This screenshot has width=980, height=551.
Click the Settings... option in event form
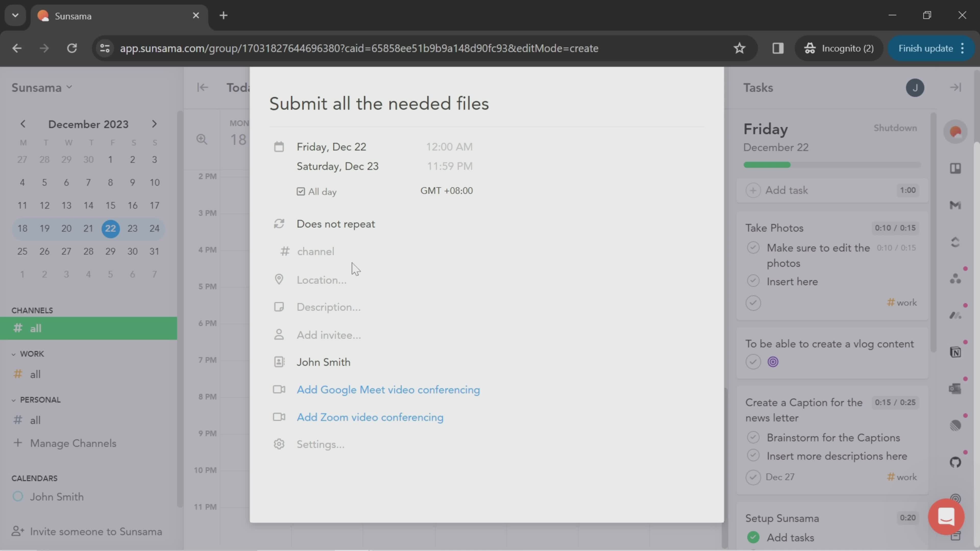coord(320,444)
